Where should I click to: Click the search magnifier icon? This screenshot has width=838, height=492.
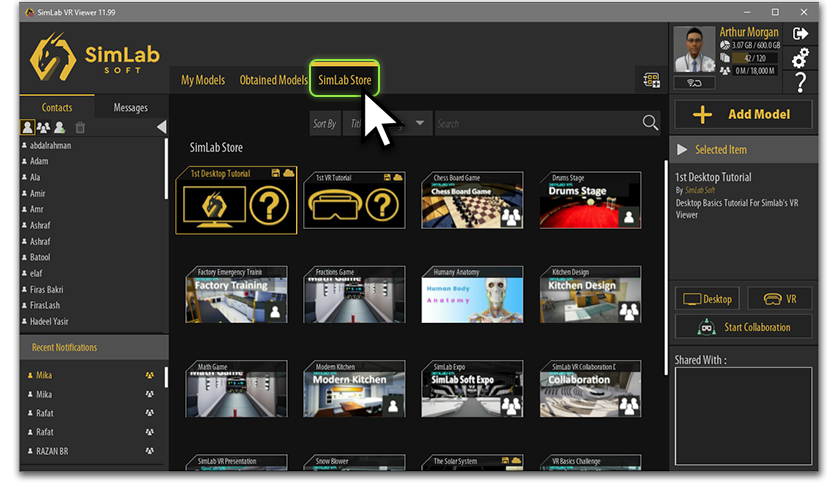[x=650, y=123]
